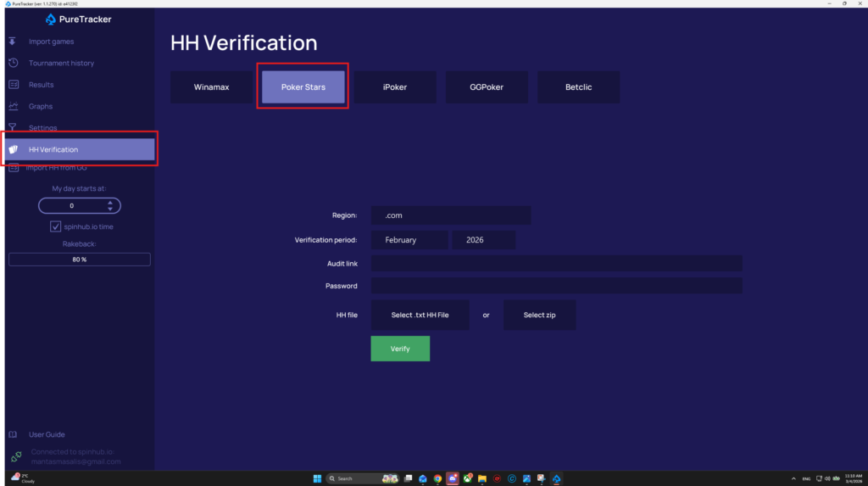The height and width of the screenshot is (486, 868).
Task: Click the green spinhub.io connection plug icon
Action: pos(16,456)
